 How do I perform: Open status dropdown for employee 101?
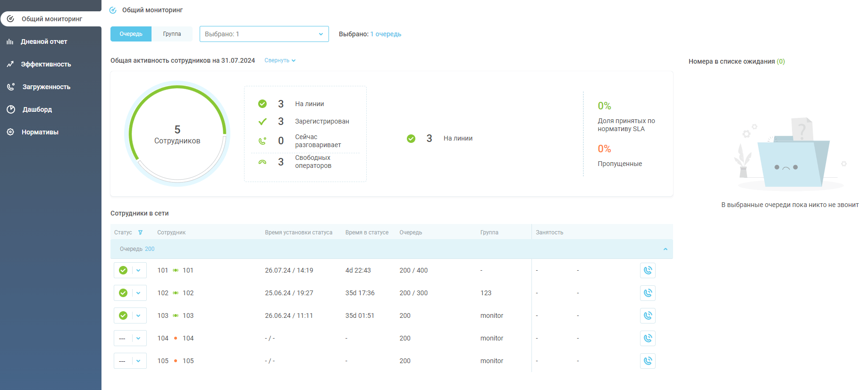tap(138, 270)
